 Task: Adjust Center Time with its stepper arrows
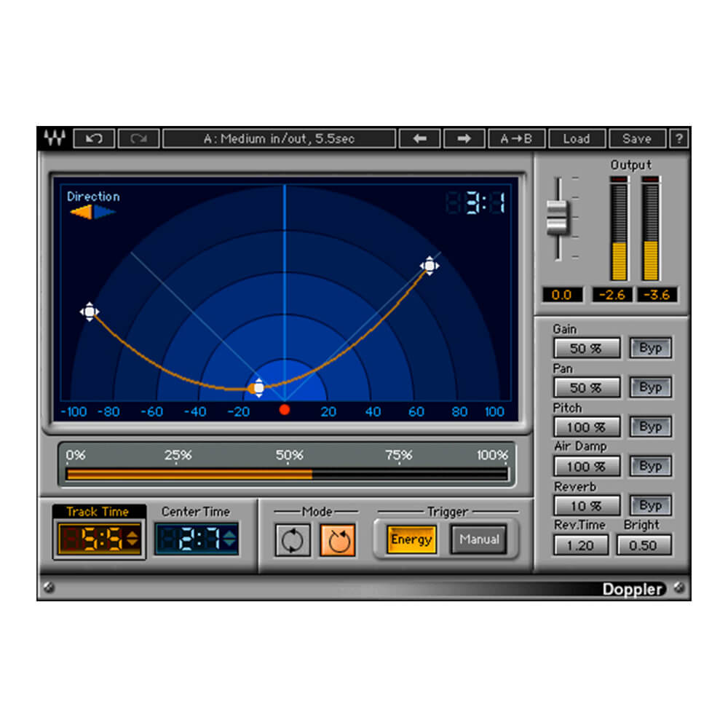coord(229,539)
